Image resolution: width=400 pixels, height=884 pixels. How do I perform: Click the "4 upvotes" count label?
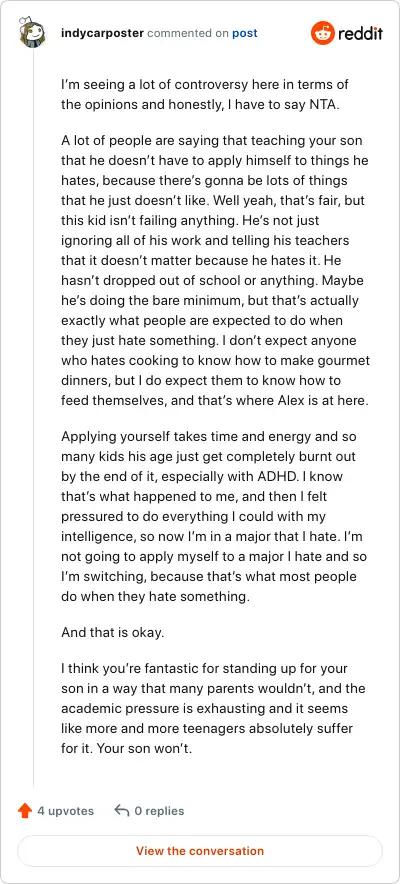point(65,811)
